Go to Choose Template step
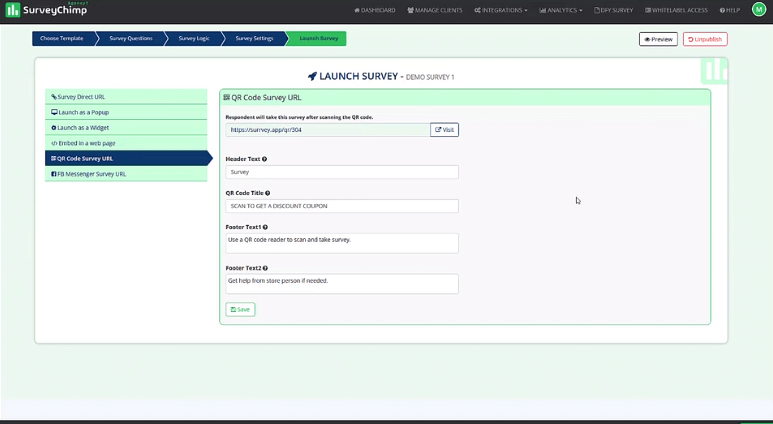 click(62, 38)
